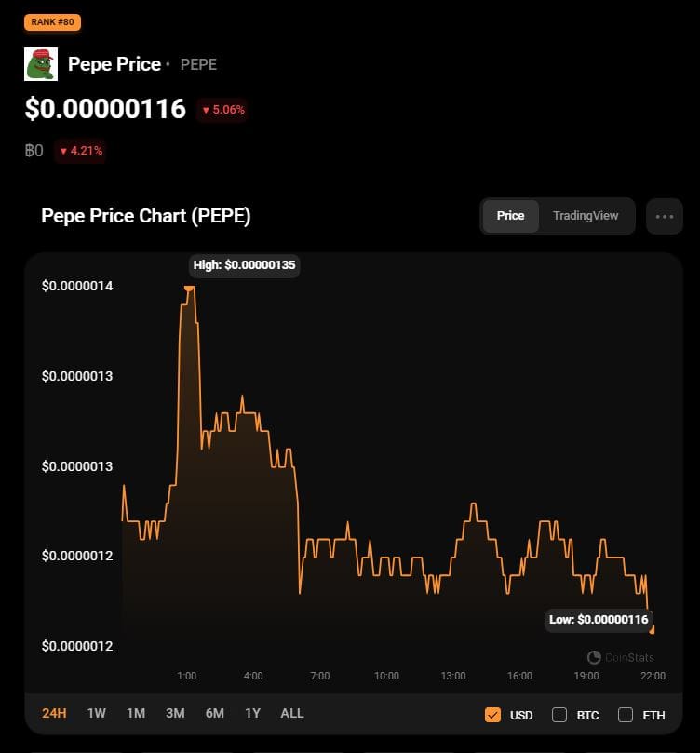
Task: Click the red 4.21% BTC change indicator
Action: point(80,150)
